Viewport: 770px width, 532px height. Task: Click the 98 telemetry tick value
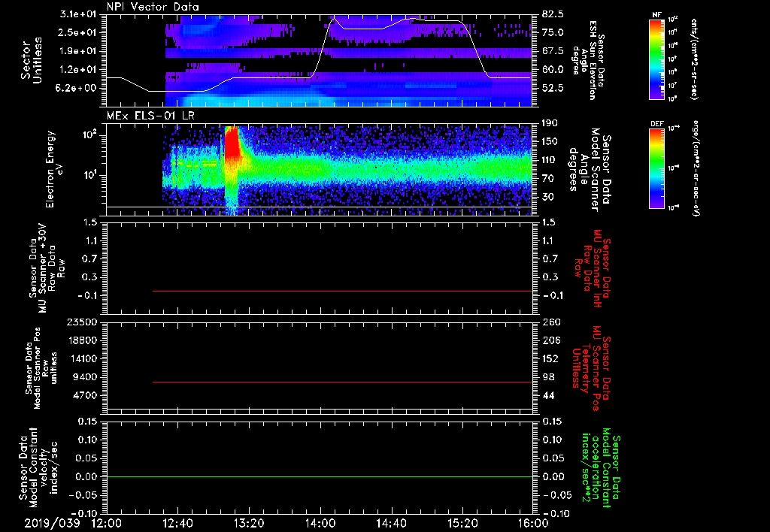pos(548,377)
